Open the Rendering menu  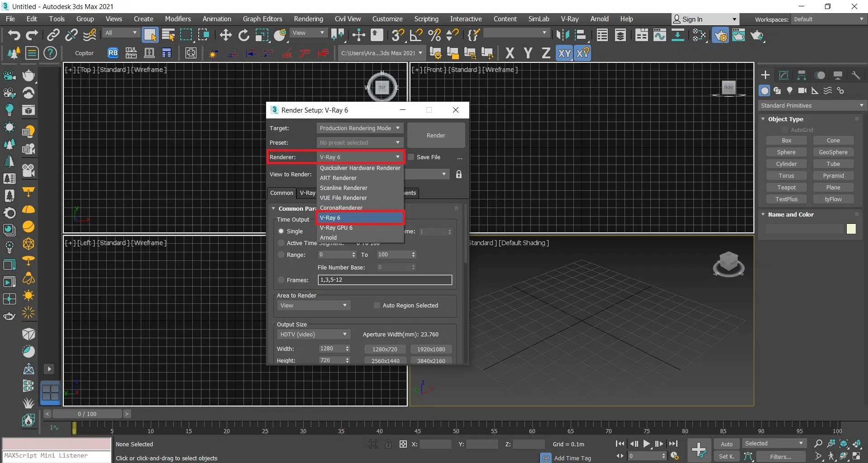308,19
